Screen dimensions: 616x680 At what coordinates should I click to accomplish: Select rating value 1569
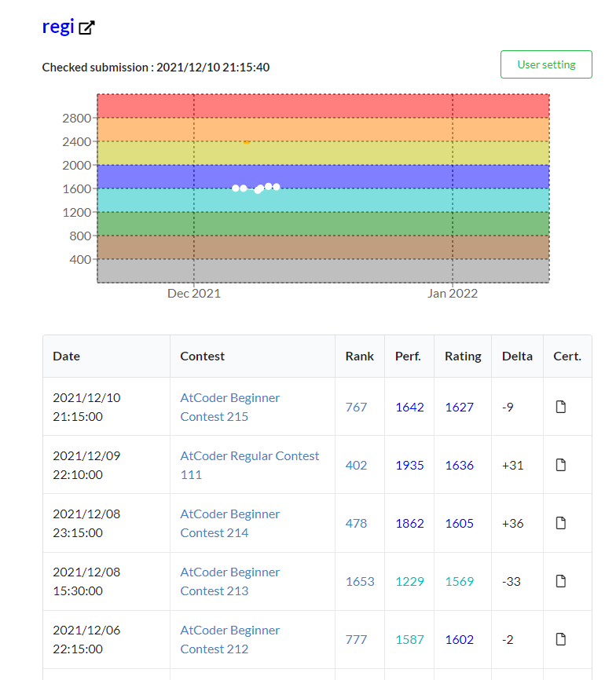[460, 582]
